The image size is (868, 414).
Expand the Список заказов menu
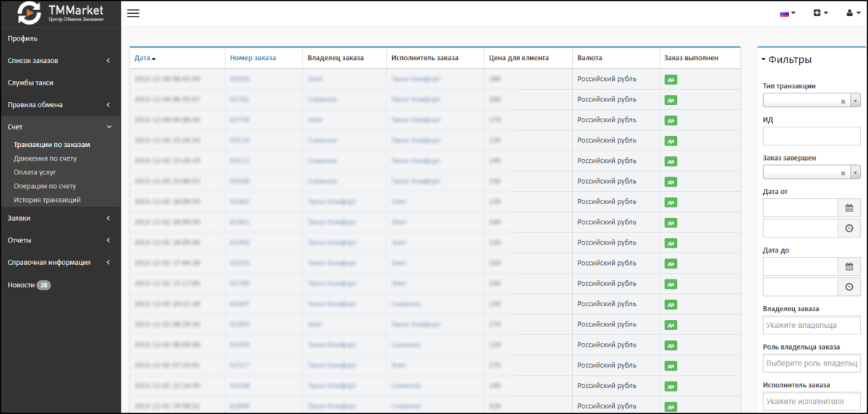tap(60, 61)
